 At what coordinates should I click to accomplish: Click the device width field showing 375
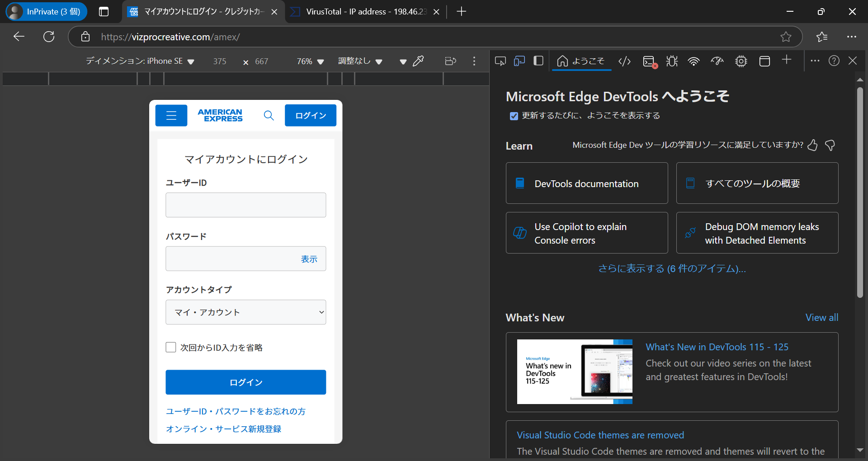[220, 61]
